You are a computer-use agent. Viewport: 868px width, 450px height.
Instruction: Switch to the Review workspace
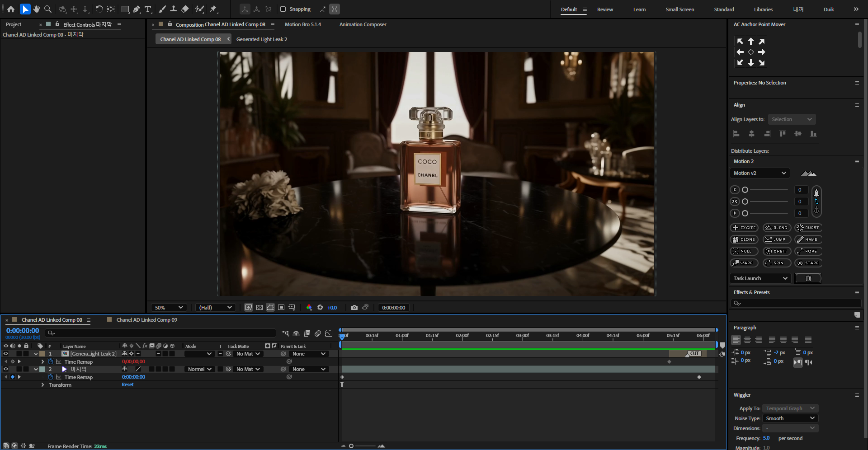(605, 9)
